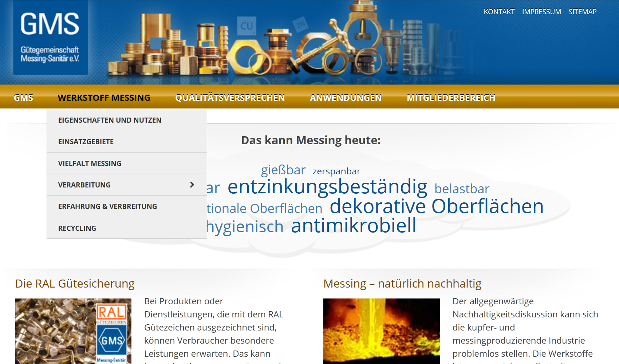
Task: Choose Eigenschaften und Nutzen from dropdown
Action: [x=110, y=120]
